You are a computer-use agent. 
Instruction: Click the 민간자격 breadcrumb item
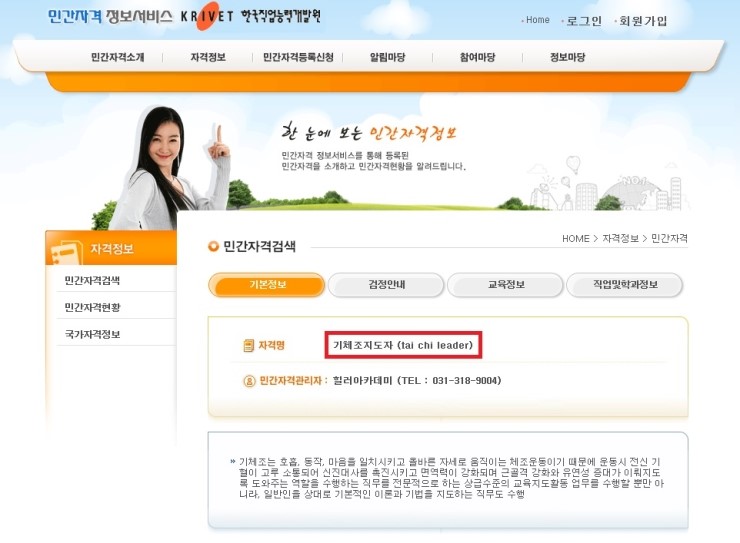coord(669,239)
